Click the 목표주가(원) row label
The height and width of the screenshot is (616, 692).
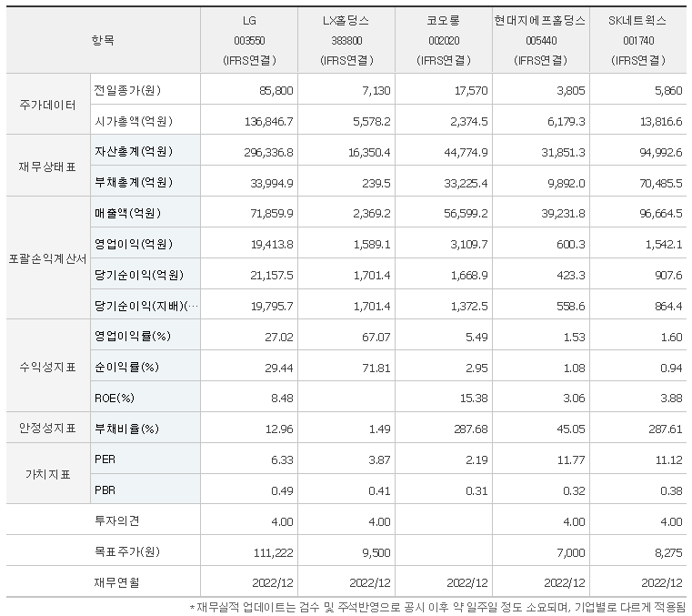click(x=127, y=551)
